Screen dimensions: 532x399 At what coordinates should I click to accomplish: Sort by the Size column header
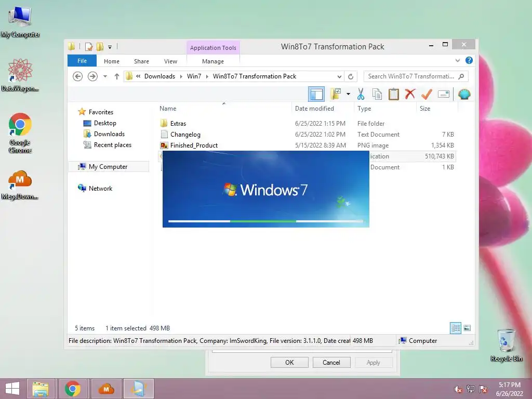coord(425,109)
